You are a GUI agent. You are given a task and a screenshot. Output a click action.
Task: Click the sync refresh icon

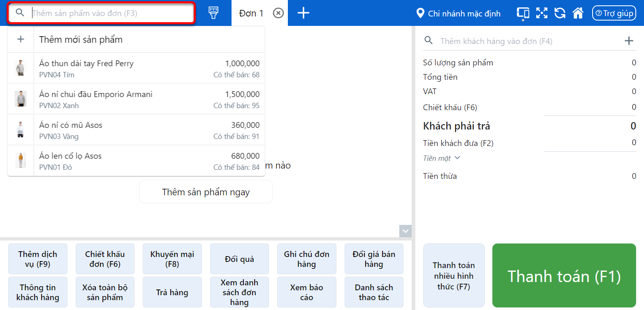click(x=560, y=13)
